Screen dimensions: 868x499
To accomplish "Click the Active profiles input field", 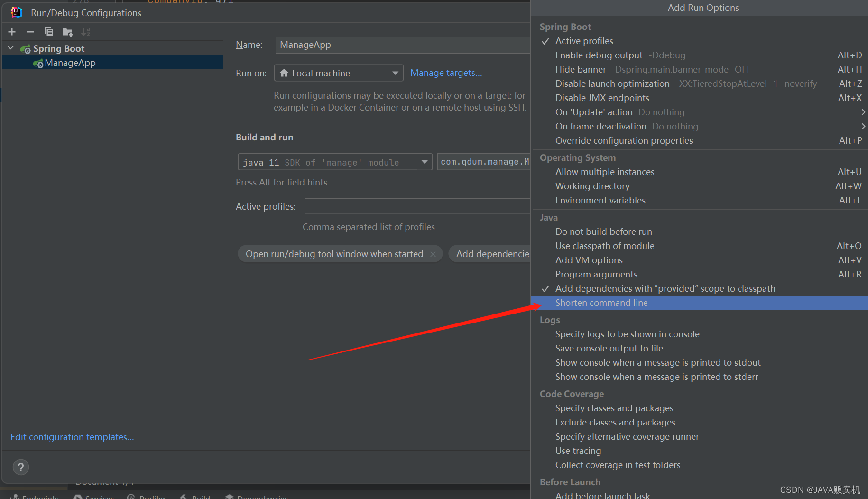I will [x=417, y=206].
